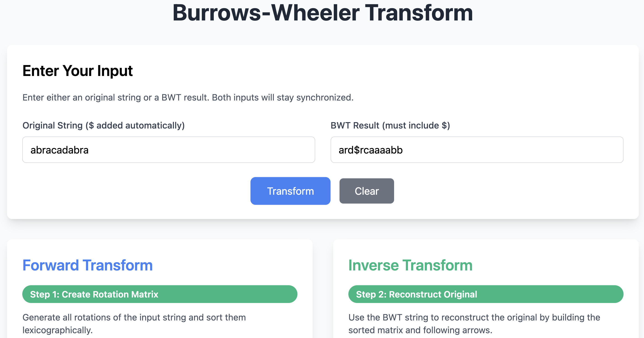The height and width of the screenshot is (338, 644).
Task: Click the Step 2: Reconstruct Original badge
Action: pyautogui.click(x=486, y=294)
